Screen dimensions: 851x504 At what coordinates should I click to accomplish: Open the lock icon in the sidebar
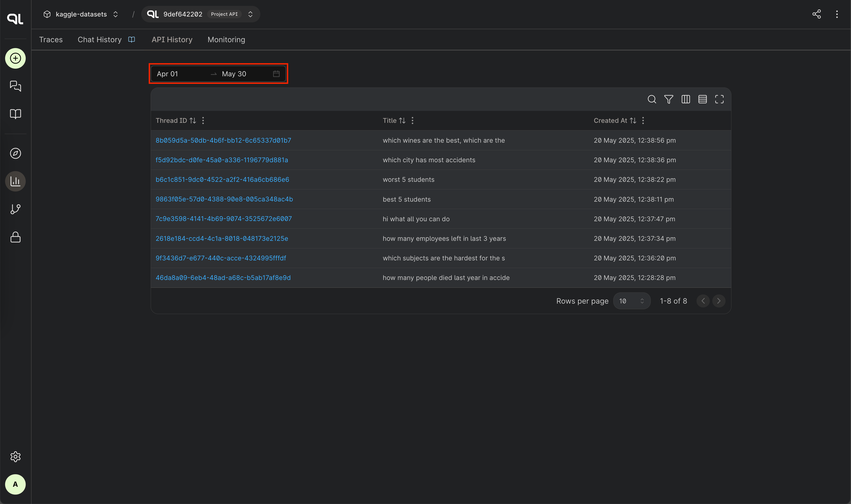tap(15, 237)
